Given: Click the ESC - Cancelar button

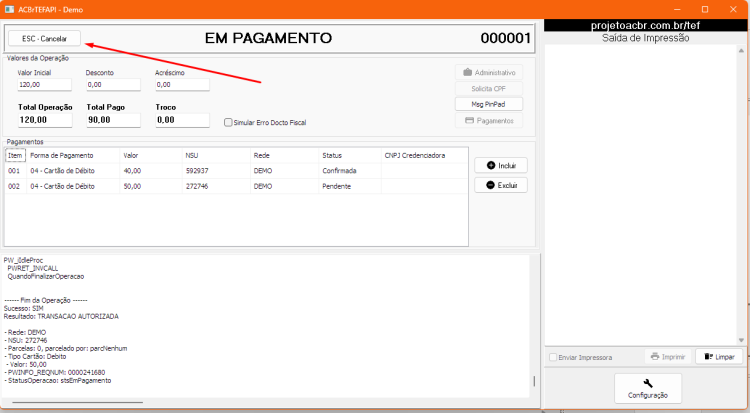Looking at the screenshot, I should 44,38.
